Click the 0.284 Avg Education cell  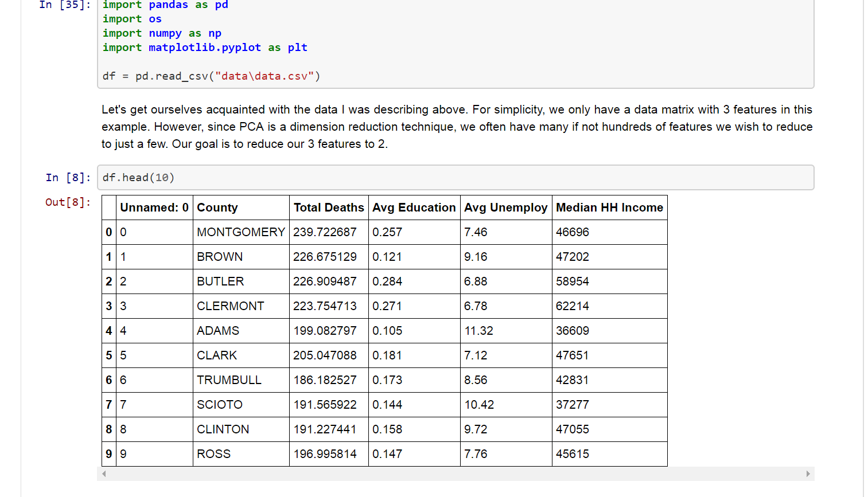point(414,281)
